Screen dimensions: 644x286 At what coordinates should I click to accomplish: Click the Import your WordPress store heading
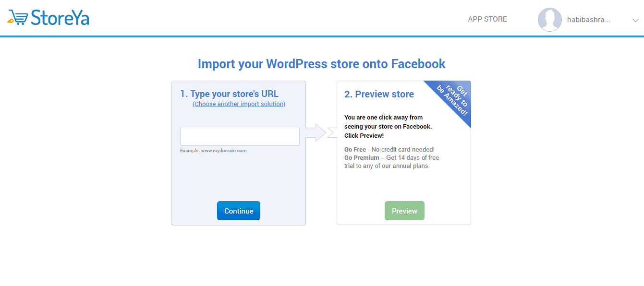tap(322, 64)
